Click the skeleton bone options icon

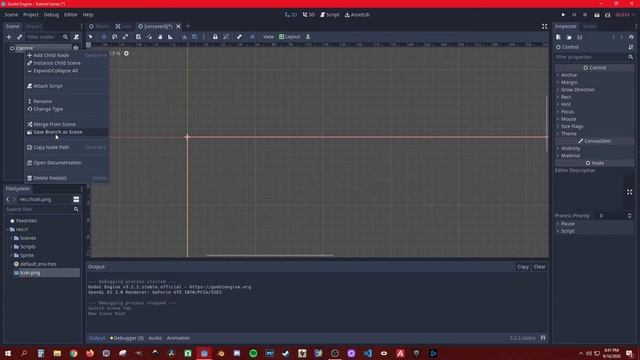coord(239,37)
